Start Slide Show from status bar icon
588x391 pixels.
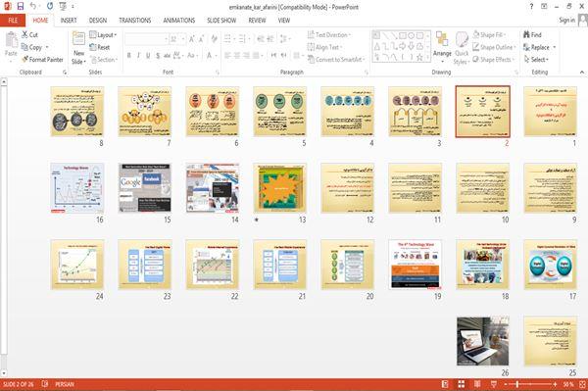pos(494,384)
